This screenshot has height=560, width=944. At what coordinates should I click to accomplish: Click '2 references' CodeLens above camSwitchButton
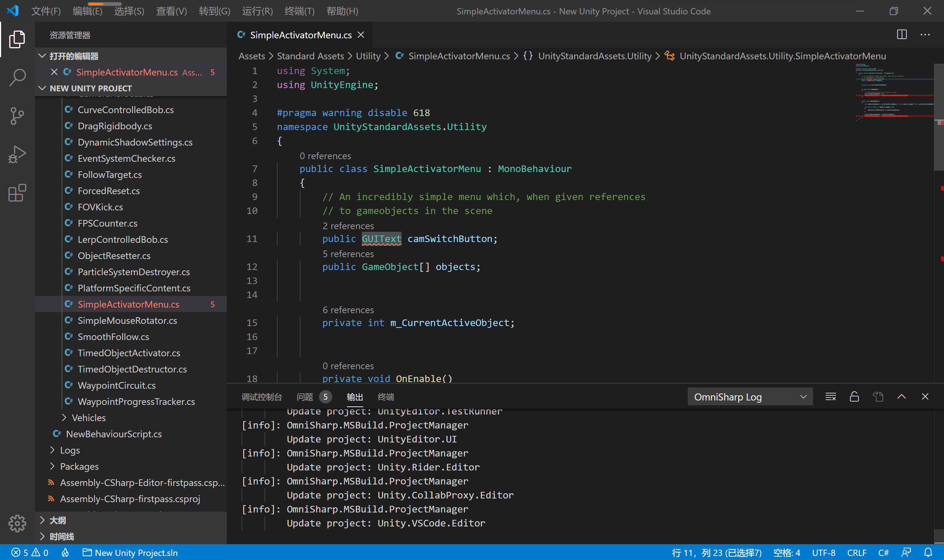pos(348,226)
